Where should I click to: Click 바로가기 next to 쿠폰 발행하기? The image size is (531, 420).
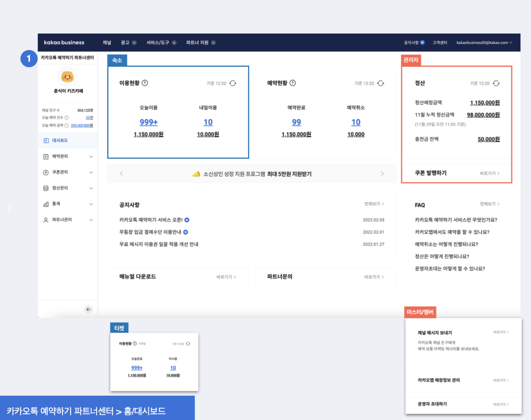[490, 173]
